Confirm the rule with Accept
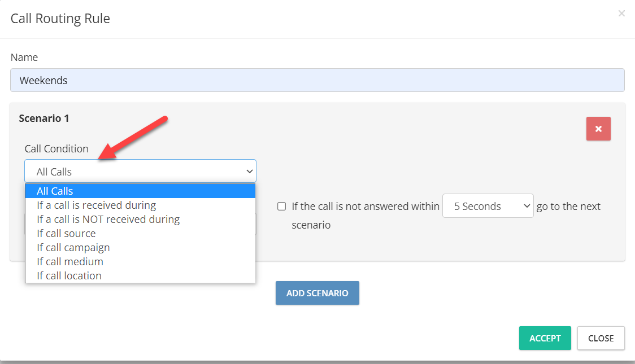This screenshot has width=635, height=364. (545, 338)
